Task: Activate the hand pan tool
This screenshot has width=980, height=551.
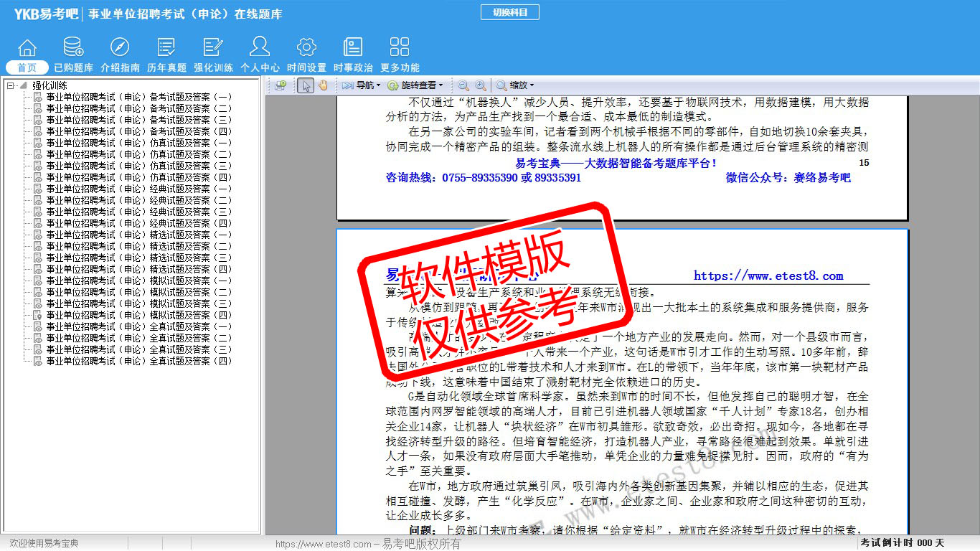Action: tap(323, 85)
